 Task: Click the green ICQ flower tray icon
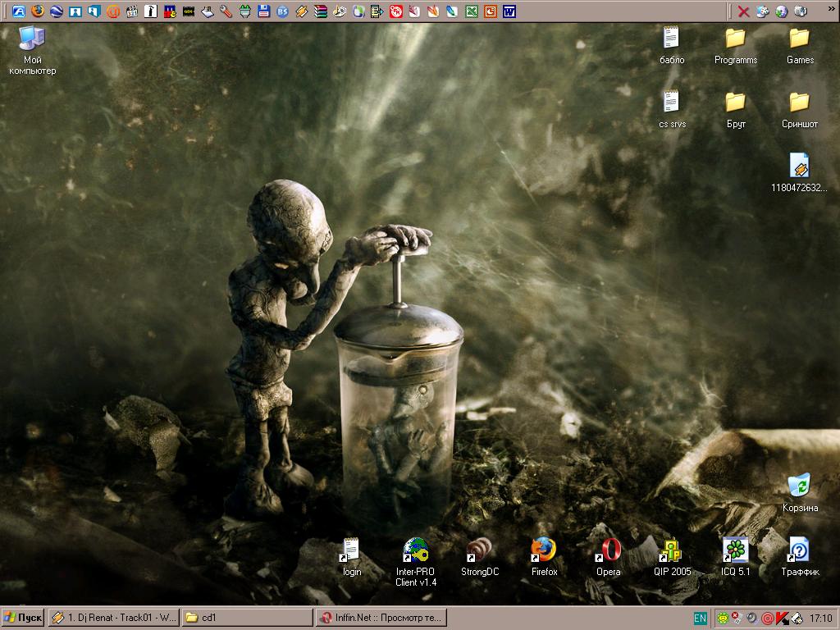tap(724, 619)
